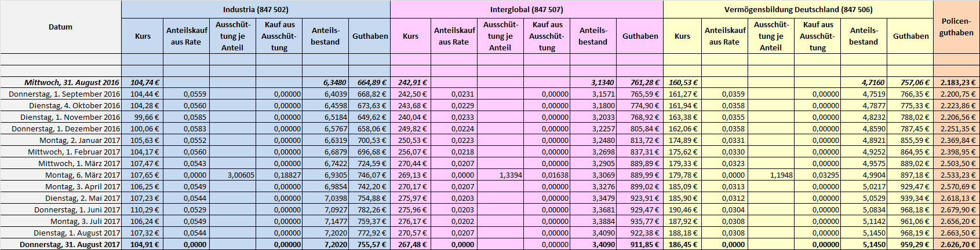This screenshot has height=250, width=980.
Task: Click Industria Guthaben cell 664,89 €
Action: (370, 82)
